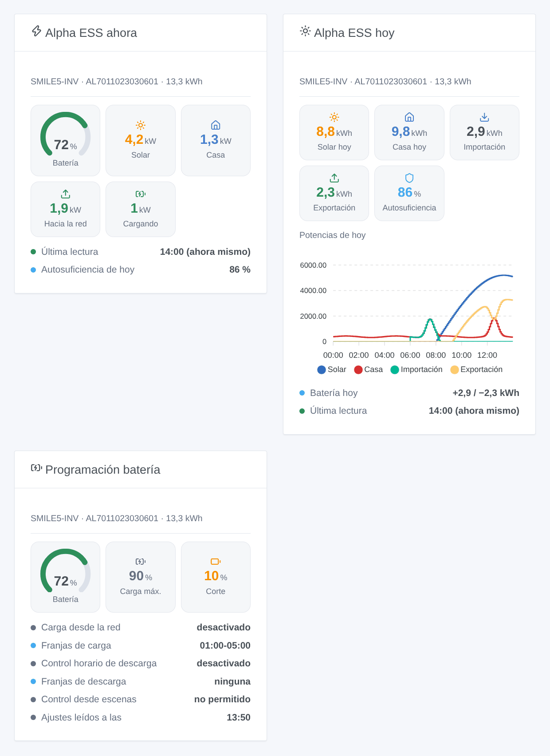Click the charging battery icon in Cargando tile
Screen dimensions: 550x756
coord(141,194)
